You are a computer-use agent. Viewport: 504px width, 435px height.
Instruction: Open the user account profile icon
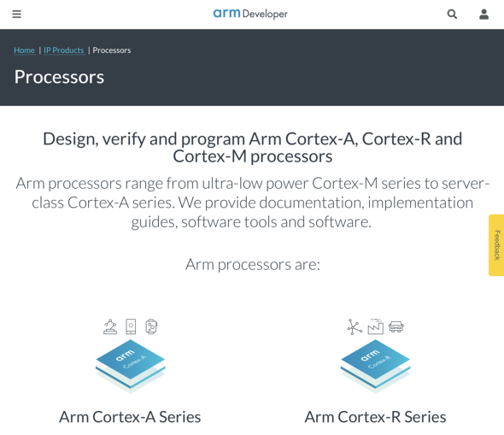(483, 15)
